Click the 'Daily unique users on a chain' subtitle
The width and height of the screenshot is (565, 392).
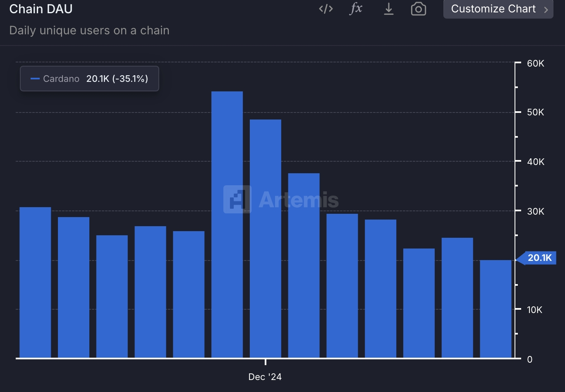click(x=89, y=31)
